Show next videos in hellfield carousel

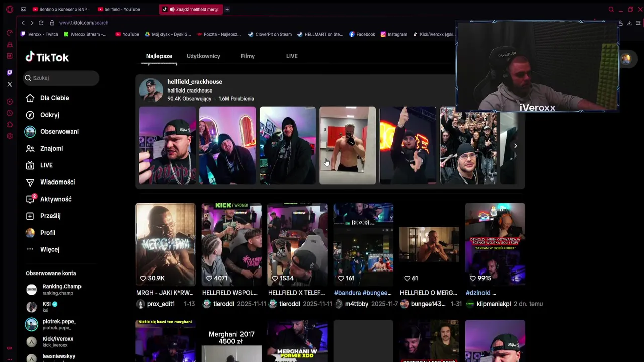click(515, 146)
